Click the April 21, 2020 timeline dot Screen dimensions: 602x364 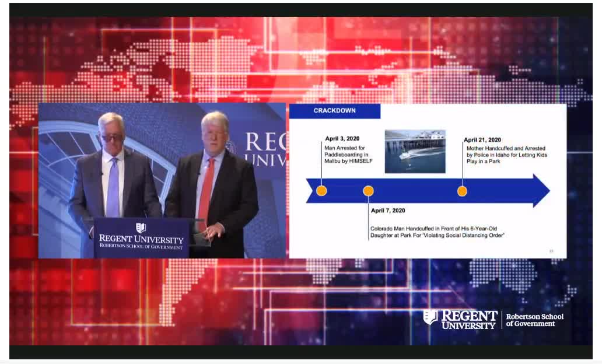pos(462,191)
